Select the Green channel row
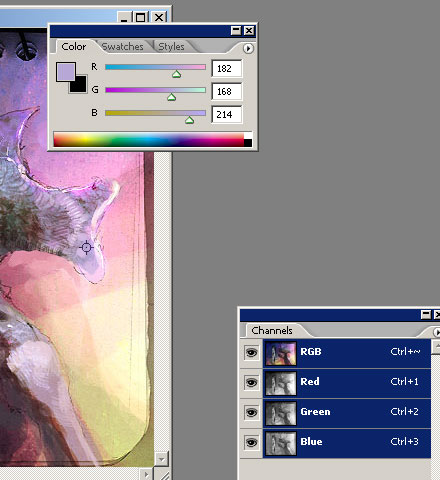 coord(347,413)
